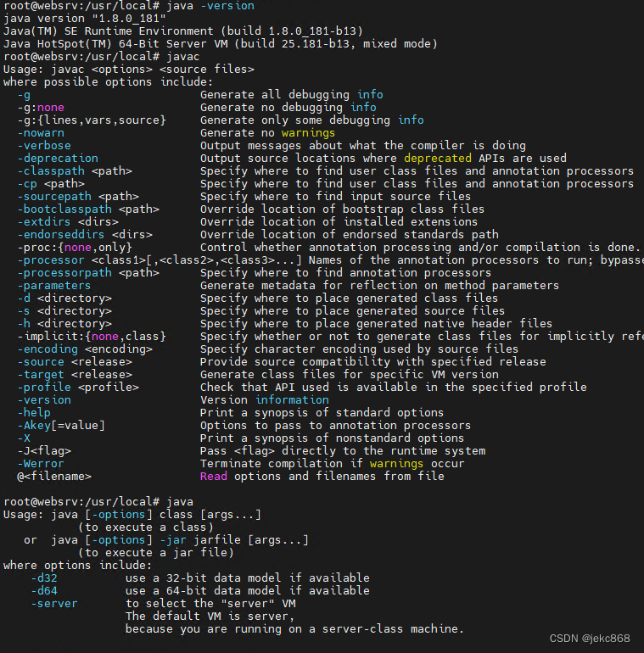Click the '@<filename>' option

click(54, 477)
